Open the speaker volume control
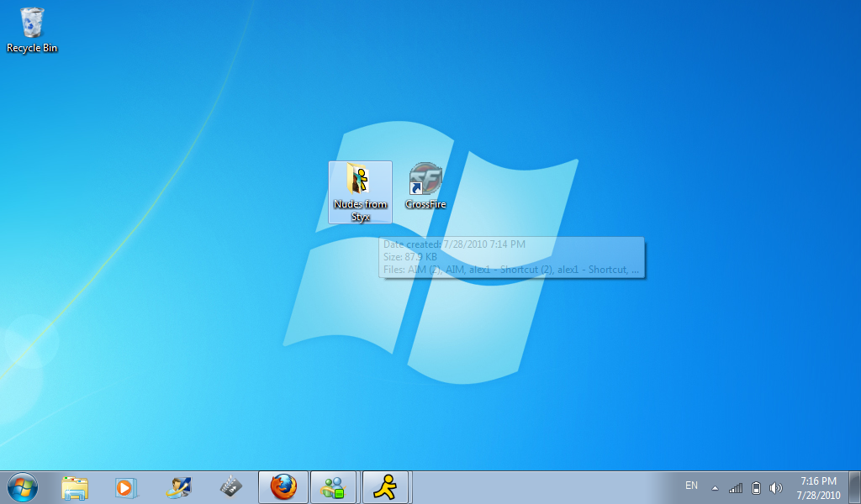The width and height of the screenshot is (861, 504). [775, 488]
